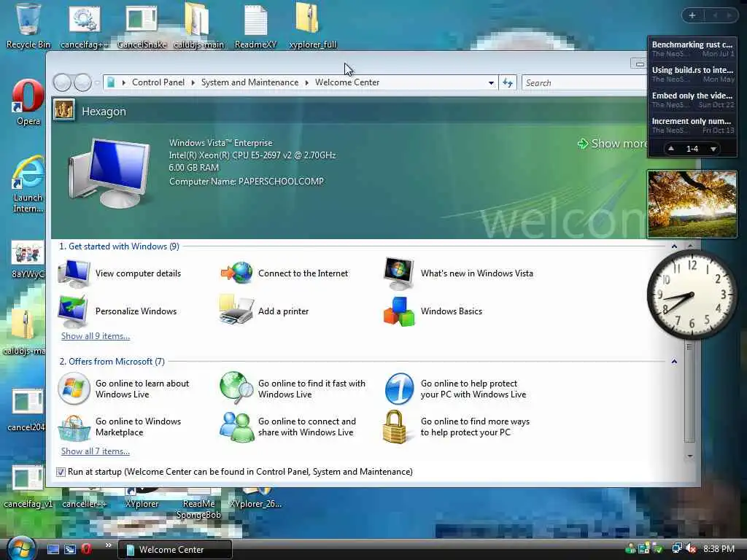
Task: Expand the arrow after System and Maintenance breadcrumb
Action: tap(307, 83)
